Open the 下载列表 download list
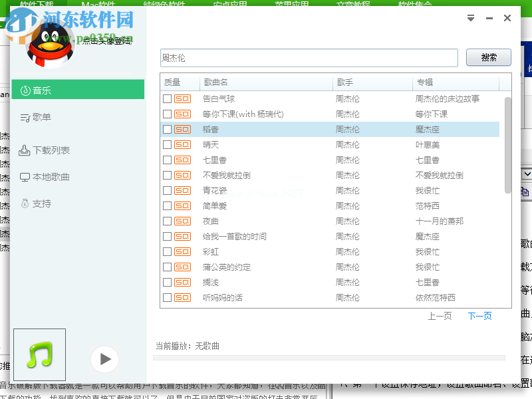 [47, 150]
